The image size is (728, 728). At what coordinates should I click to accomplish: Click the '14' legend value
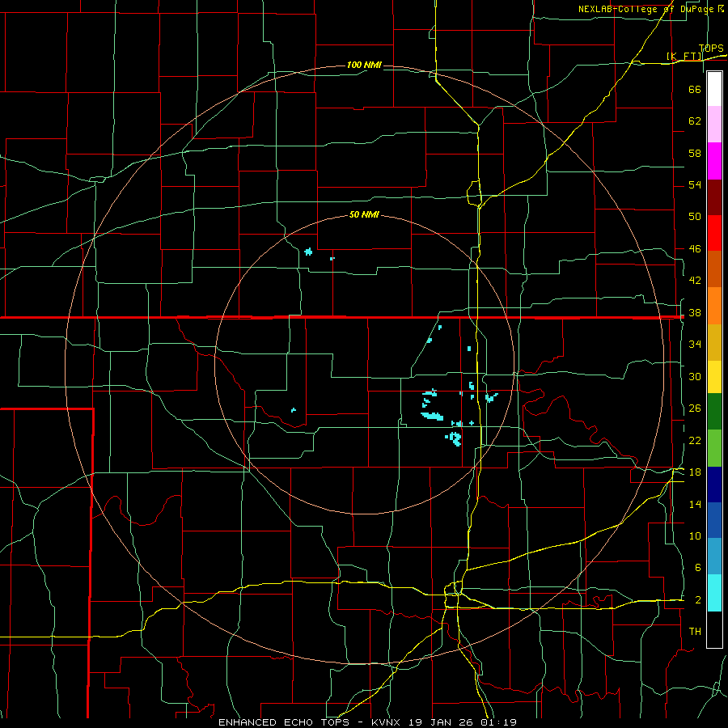coord(695,504)
